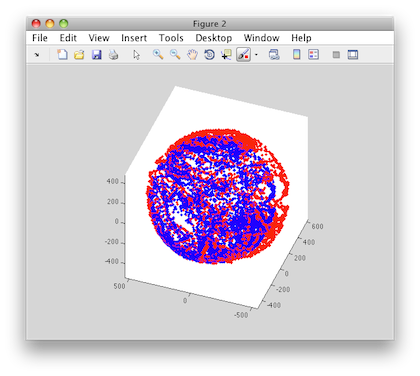Open the Desktop menu
The image size is (420, 376).
(x=214, y=38)
